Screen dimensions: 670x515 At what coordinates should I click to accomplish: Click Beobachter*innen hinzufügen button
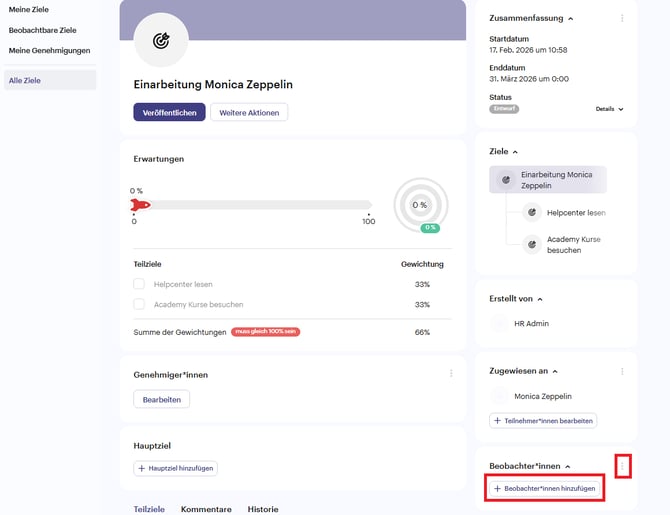click(545, 489)
